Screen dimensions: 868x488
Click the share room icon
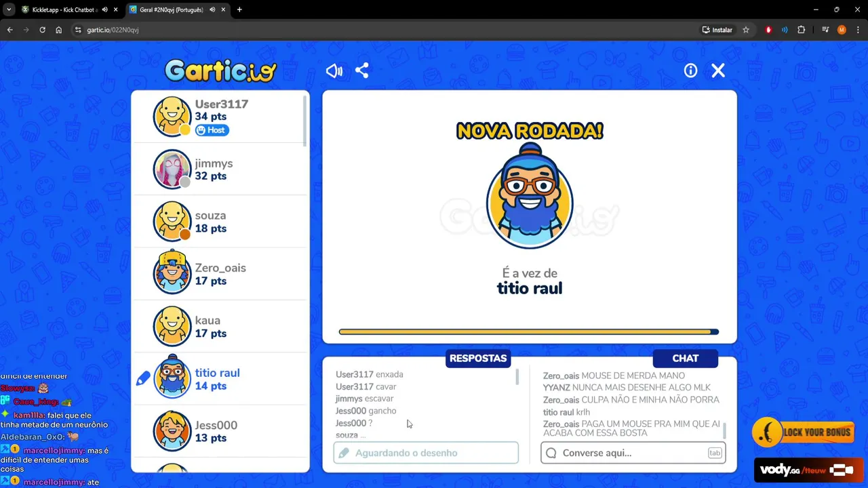pos(362,70)
